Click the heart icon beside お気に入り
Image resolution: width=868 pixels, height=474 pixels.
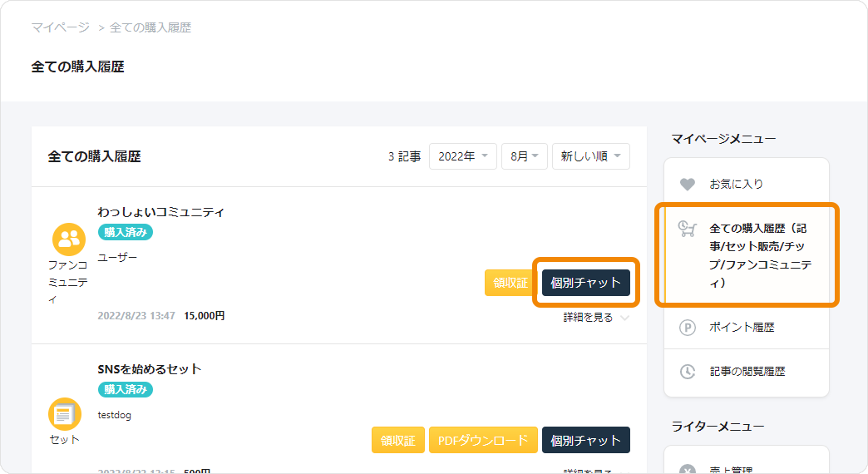coord(687,185)
